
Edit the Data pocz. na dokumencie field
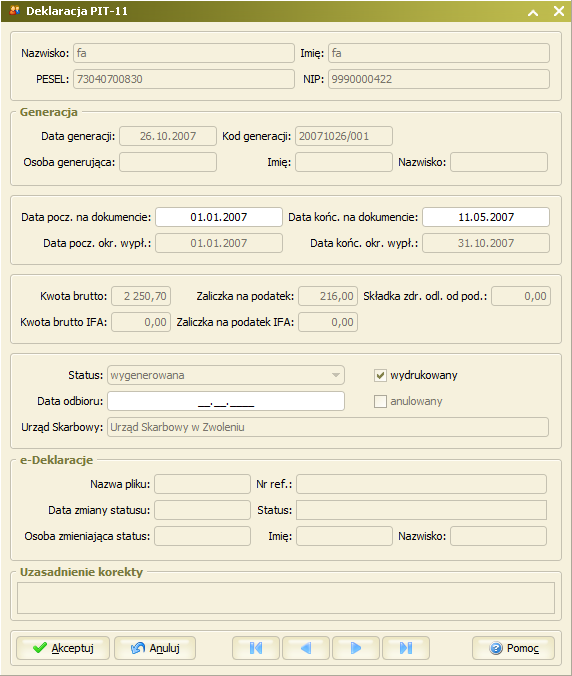point(219,217)
